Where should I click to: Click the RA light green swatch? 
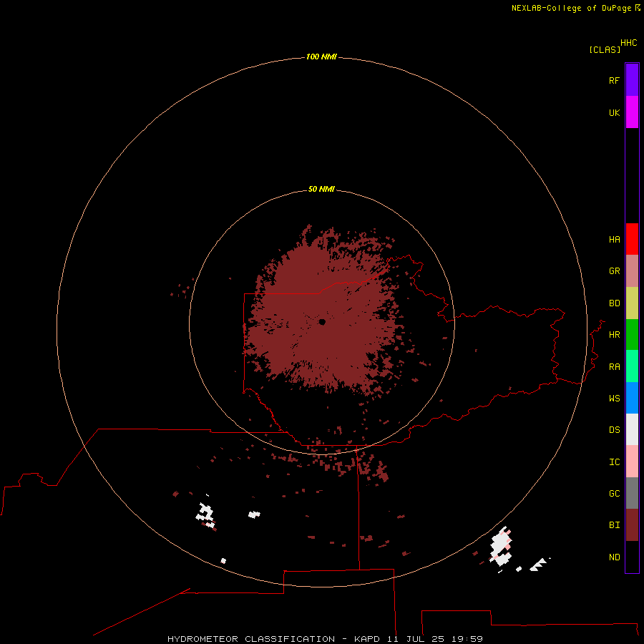(x=632, y=366)
